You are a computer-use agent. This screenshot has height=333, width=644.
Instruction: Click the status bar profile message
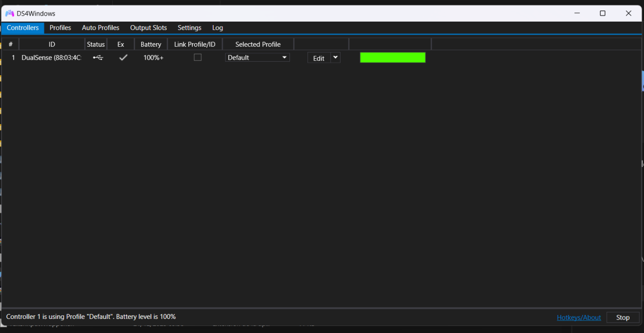(91, 317)
